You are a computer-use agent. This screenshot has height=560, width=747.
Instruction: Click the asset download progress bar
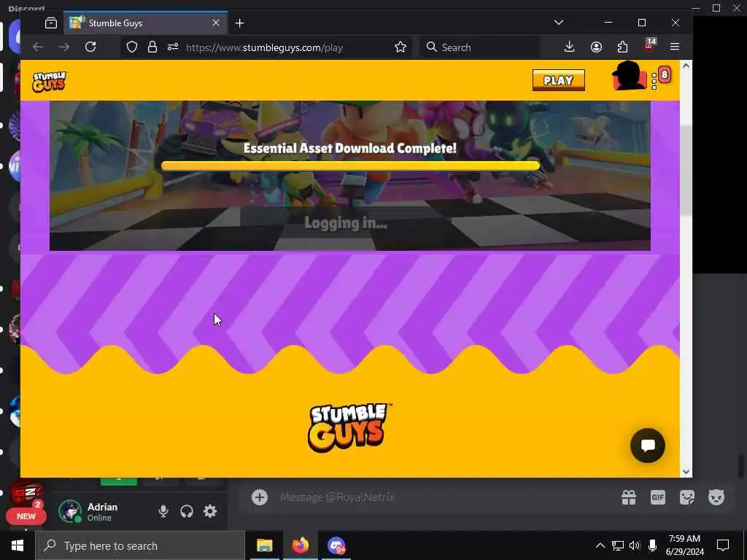[350, 166]
